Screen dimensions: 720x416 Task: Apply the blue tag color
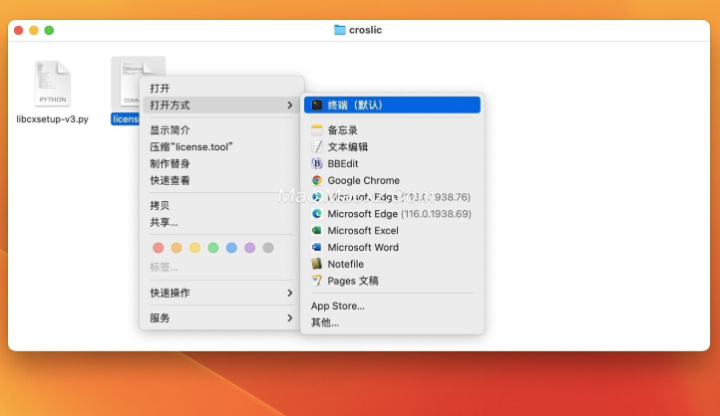pos(231,248)
